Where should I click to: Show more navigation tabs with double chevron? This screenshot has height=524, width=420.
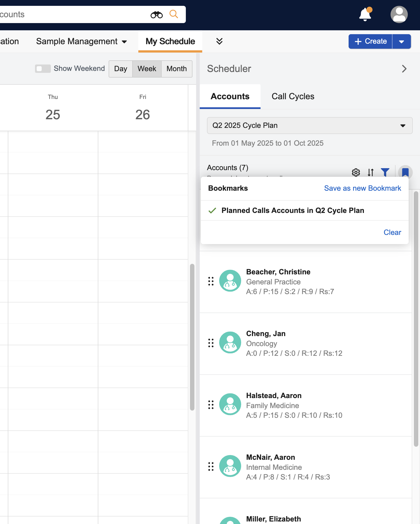[x=219, y=41]
